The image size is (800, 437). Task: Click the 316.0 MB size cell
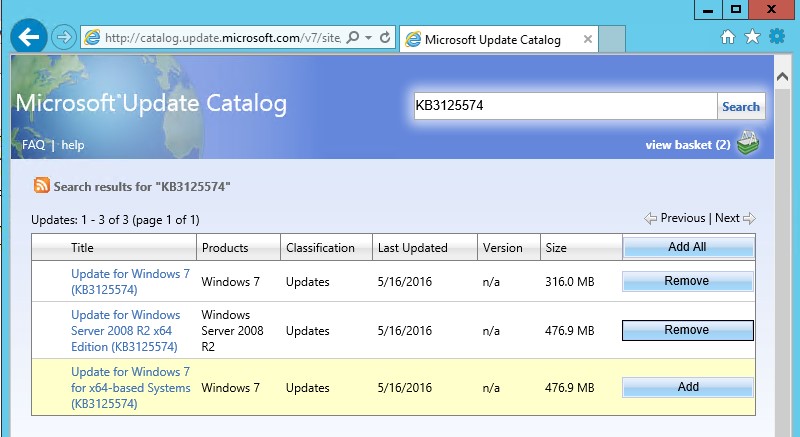pos(569,281)
